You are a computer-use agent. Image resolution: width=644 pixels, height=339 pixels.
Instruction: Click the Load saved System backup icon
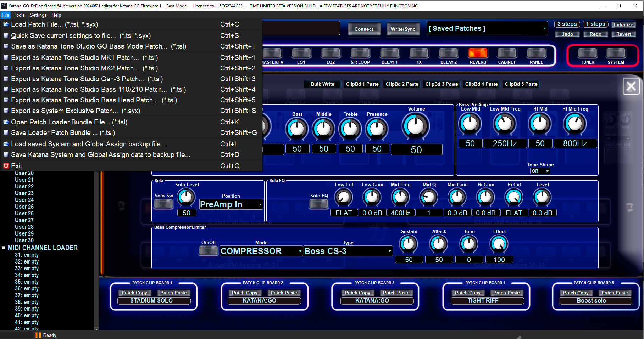6,144
